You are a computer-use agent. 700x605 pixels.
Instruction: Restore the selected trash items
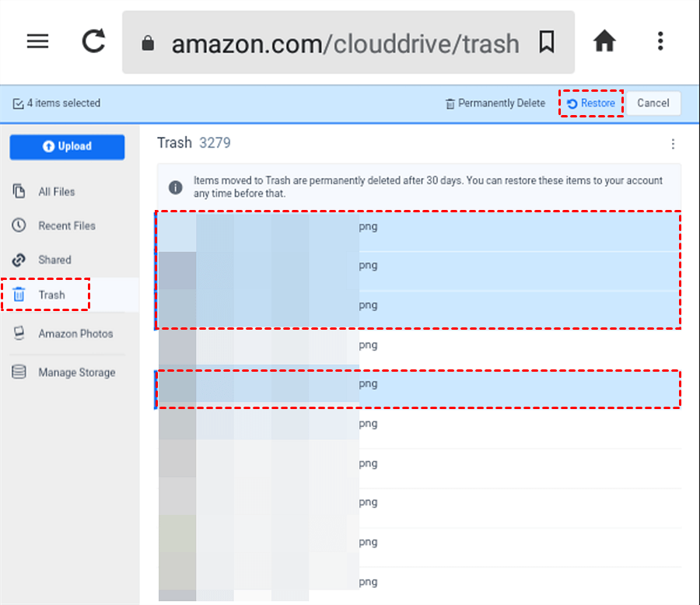coord(591,103)
